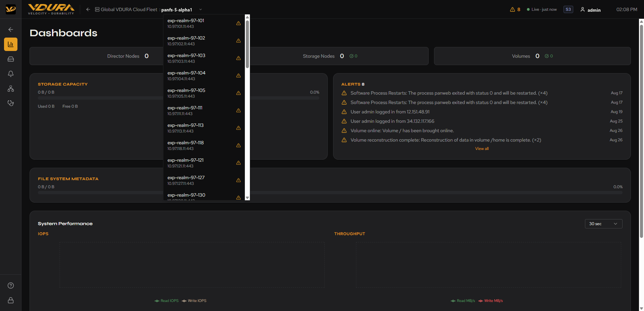Select exp-realm-97-103 from the list

(204, 58)
